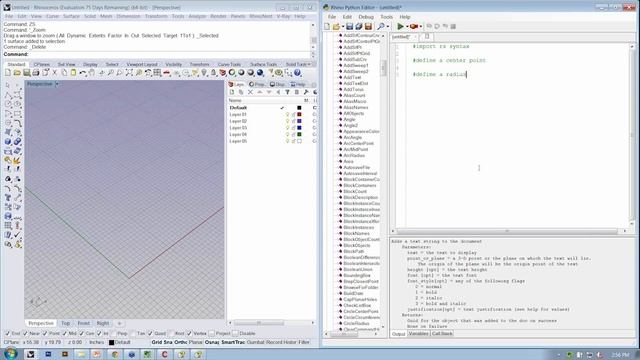Click Layer 04 green color swatch
The height and width of the screenshot is (360, 640).
pos(299,134)
